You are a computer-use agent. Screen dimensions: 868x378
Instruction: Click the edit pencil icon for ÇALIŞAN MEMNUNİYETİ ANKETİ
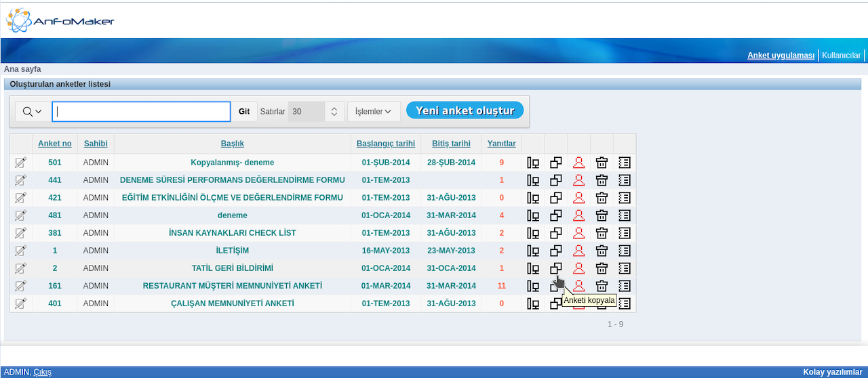click(20, 303)
